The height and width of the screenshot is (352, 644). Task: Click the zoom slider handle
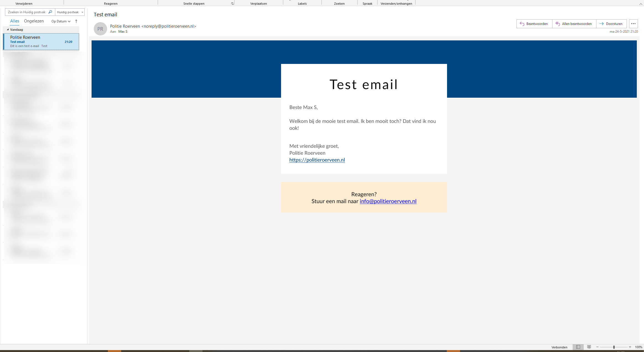pos(614,347)
